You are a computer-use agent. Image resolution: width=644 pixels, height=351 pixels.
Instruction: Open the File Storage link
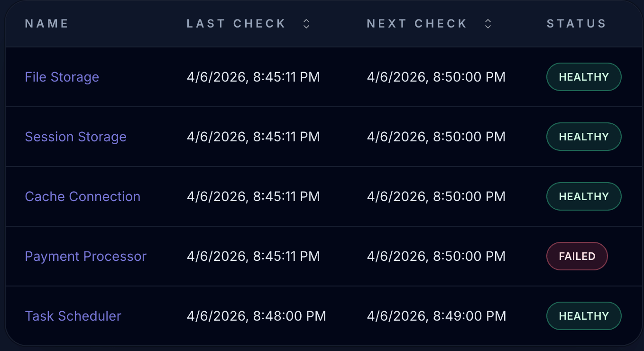click(x=62, y=77)
